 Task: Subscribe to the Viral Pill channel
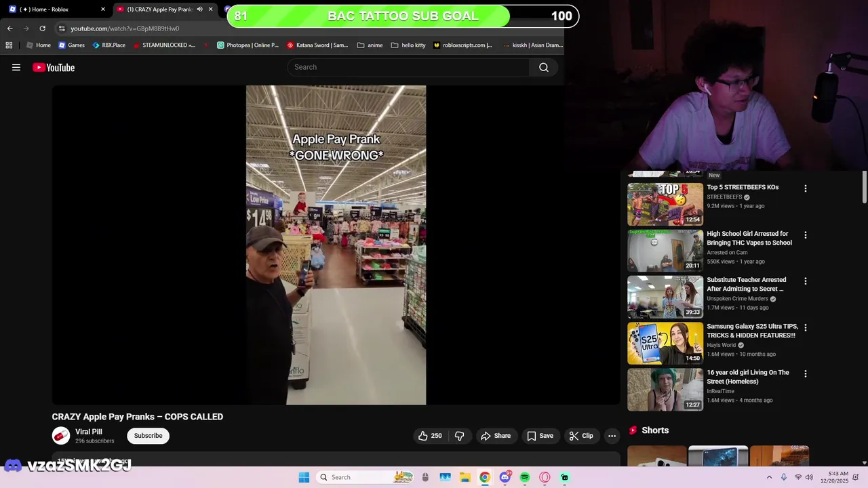pos(148,436)
